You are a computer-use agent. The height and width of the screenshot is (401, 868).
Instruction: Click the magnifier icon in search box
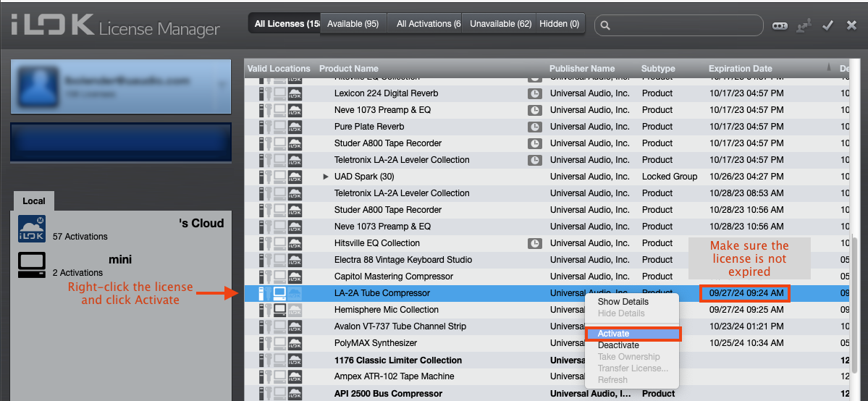(605, 25)
